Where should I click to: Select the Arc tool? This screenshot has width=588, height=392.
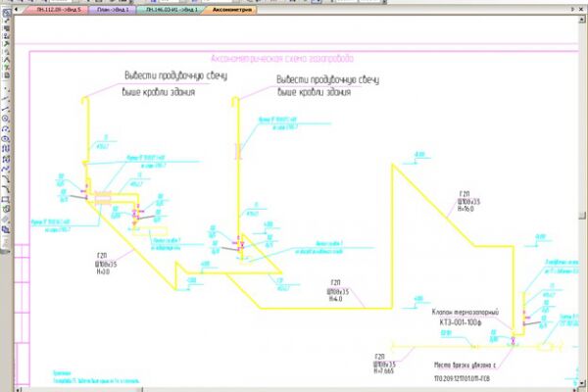(5, 128)
